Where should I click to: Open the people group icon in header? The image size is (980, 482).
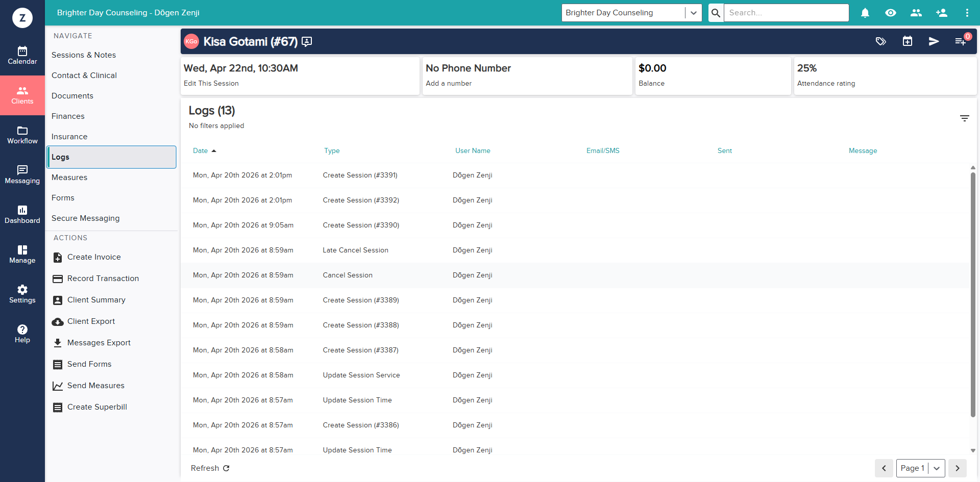tap(916, 13)
